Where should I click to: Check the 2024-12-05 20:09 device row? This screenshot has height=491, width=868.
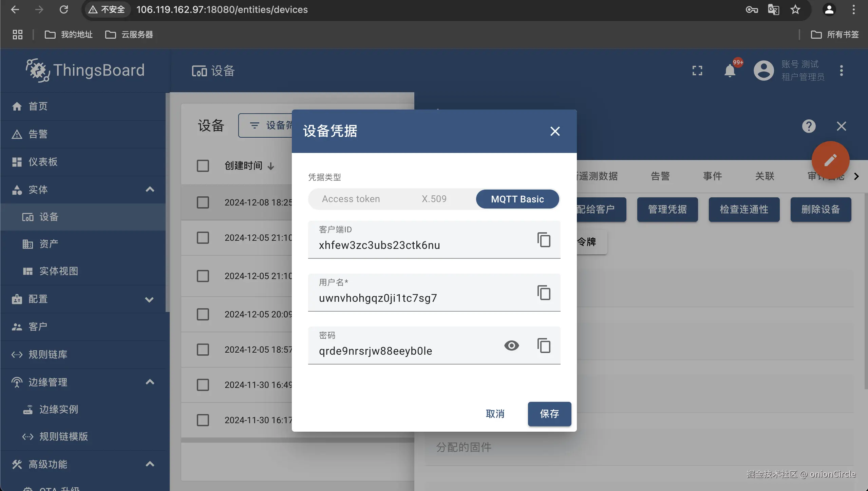click(x=203, y=314)
